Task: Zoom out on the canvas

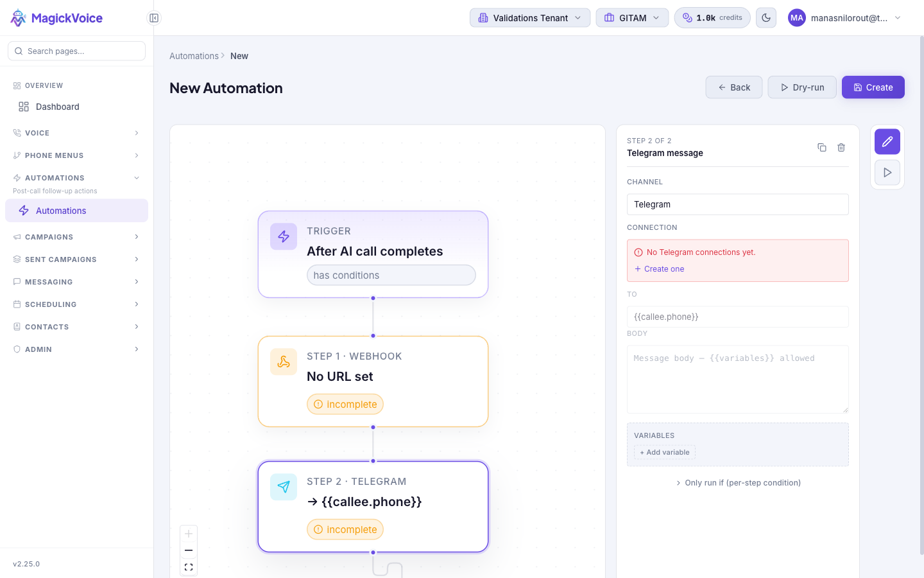Action: coord(189,550)
